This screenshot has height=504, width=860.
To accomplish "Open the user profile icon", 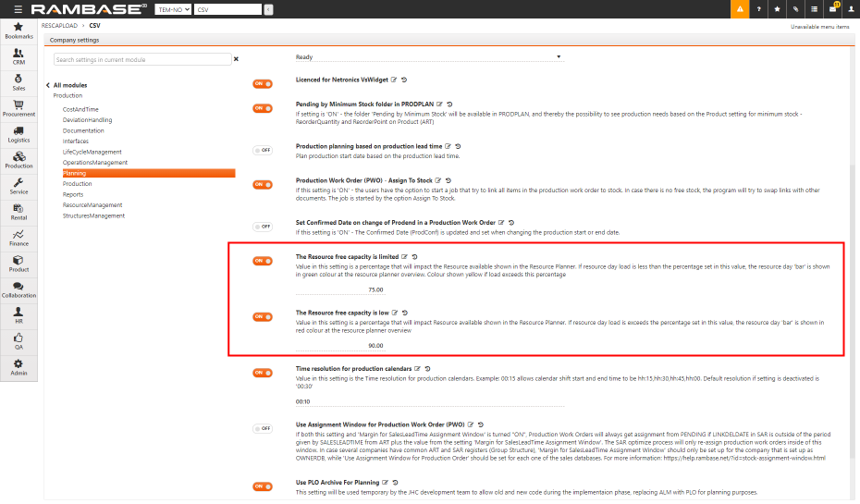I will click(x=850, y=9).
